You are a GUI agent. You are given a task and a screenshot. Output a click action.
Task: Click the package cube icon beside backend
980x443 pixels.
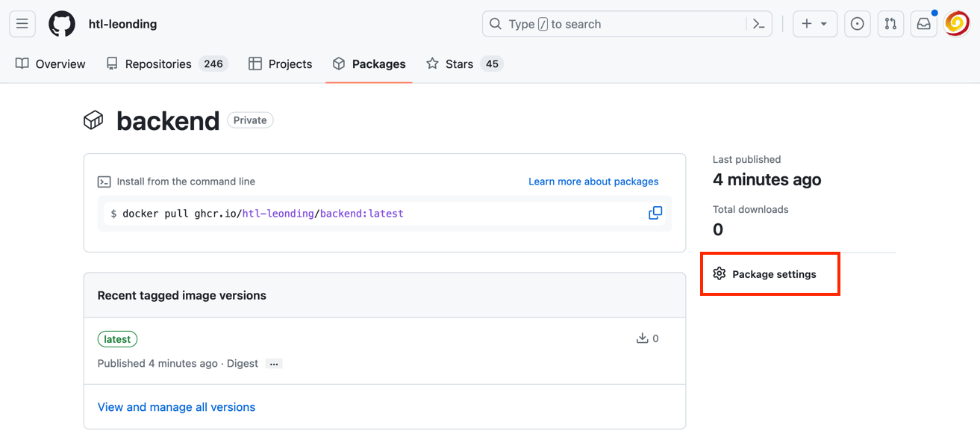(x=93, y=120)
